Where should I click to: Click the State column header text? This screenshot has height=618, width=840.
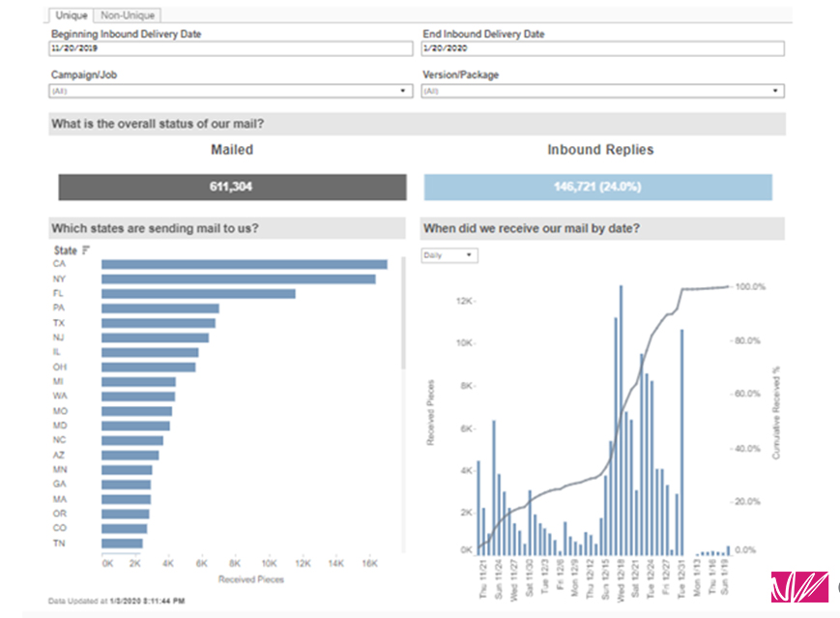[66, 250]
